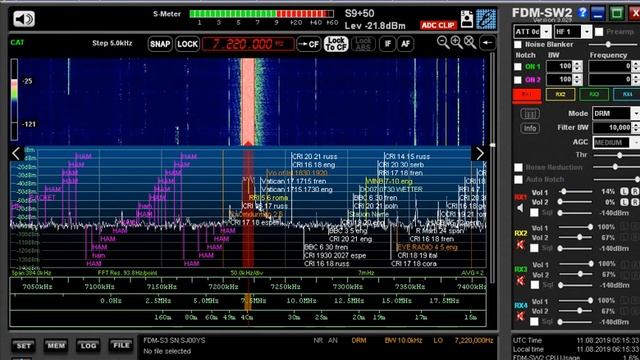Image resolution: width=640 pixels, height=360 pixels.
Task: Open the Info button
Action: click(530, 128)
